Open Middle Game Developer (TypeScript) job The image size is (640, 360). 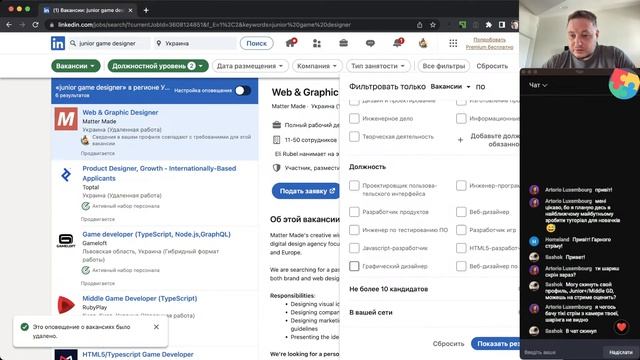tap(140, 298)
